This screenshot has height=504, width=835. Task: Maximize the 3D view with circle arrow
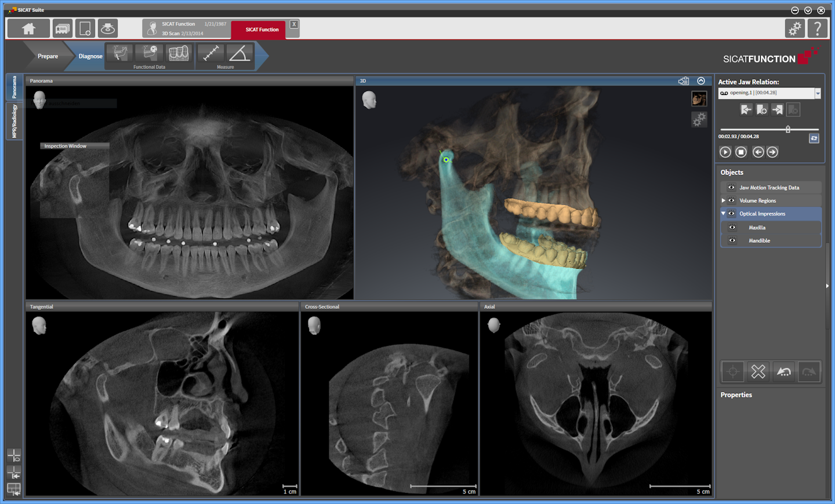coord(701,81)
